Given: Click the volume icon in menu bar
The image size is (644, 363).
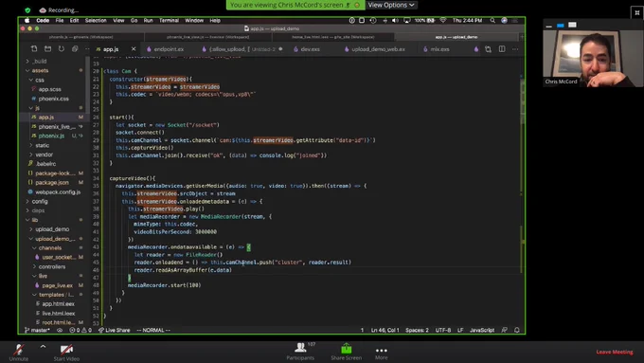Looking at the screenshot, I should (x=395, y=20).
